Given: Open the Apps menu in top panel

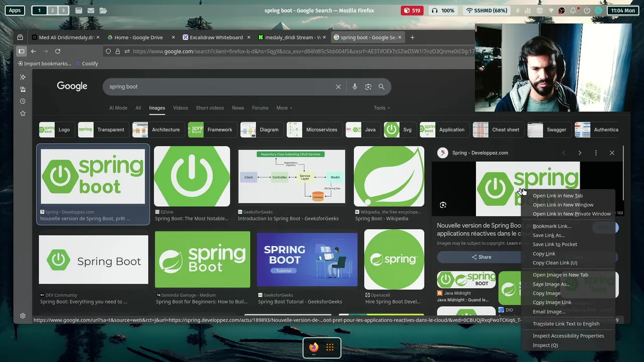Looking at the screenshot, I should coord(15,11).
